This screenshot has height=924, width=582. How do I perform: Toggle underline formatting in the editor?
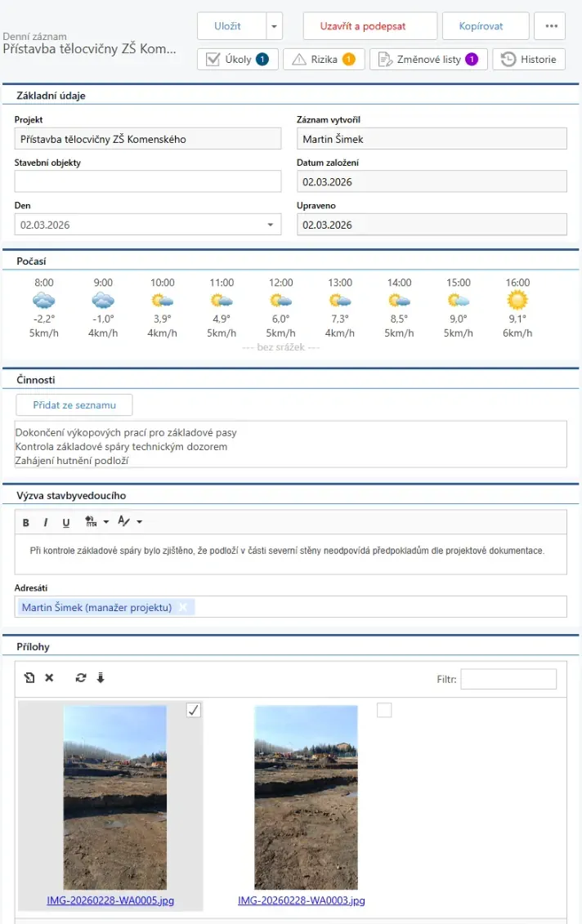[x=66, y=523]
